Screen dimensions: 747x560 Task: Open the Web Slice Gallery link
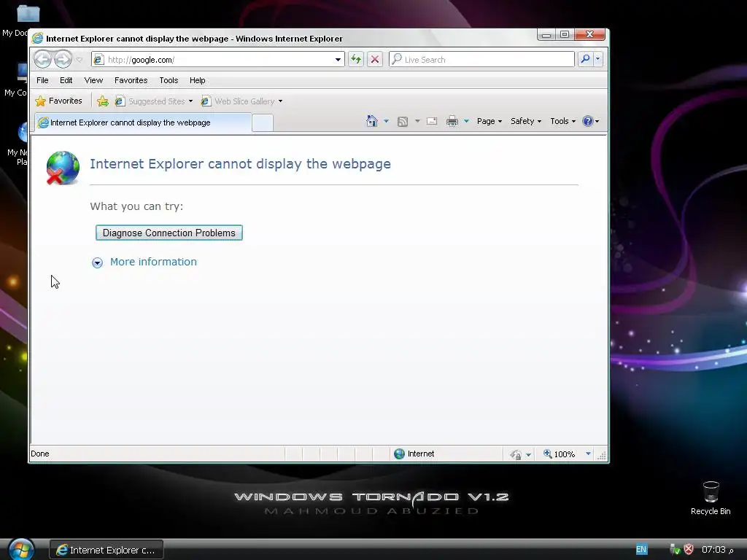(238, 101)
